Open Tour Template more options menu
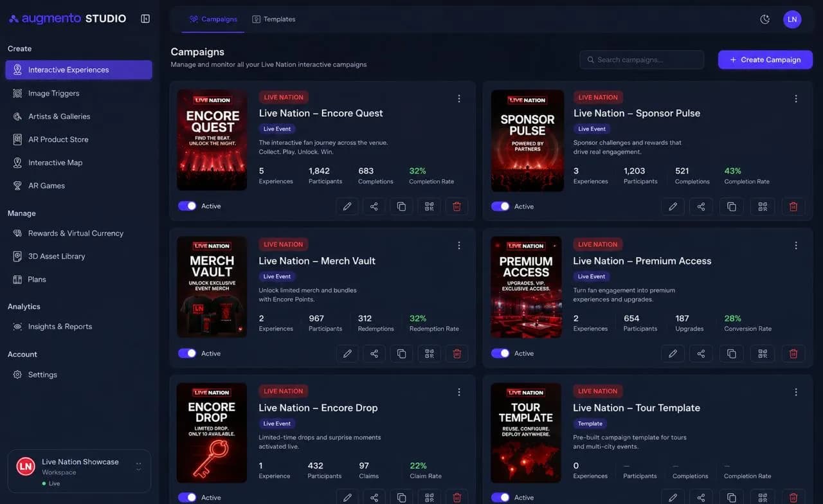 tap(796, 392)
